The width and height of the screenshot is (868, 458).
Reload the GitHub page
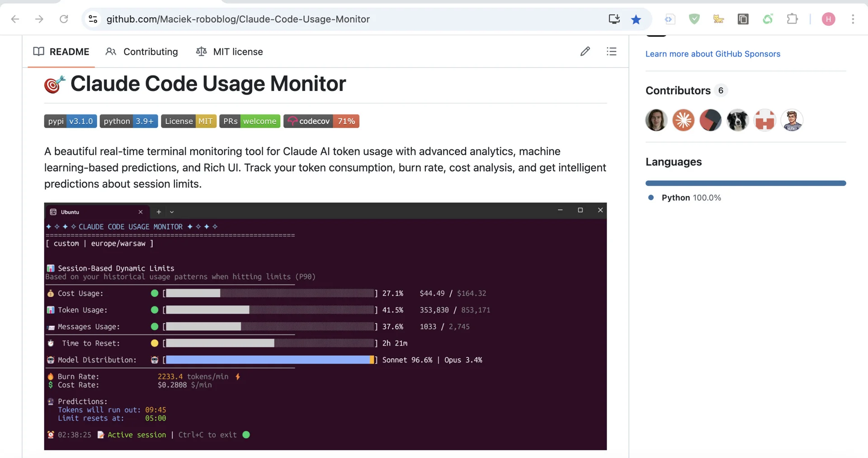pos(64,19)
